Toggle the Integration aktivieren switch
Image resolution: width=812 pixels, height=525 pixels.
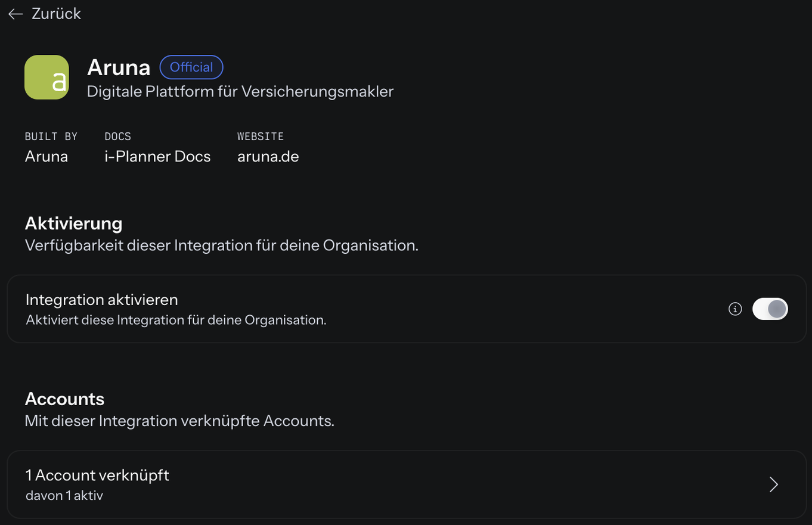[770, 309]
